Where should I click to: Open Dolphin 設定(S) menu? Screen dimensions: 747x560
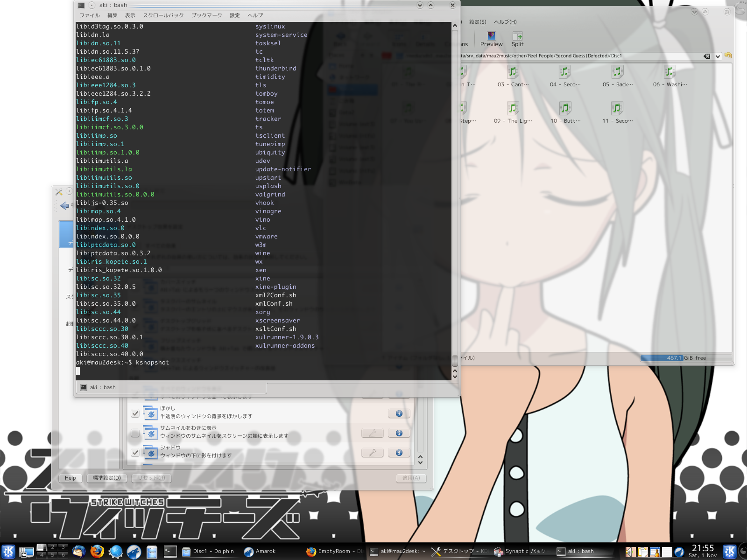point(478,22)
